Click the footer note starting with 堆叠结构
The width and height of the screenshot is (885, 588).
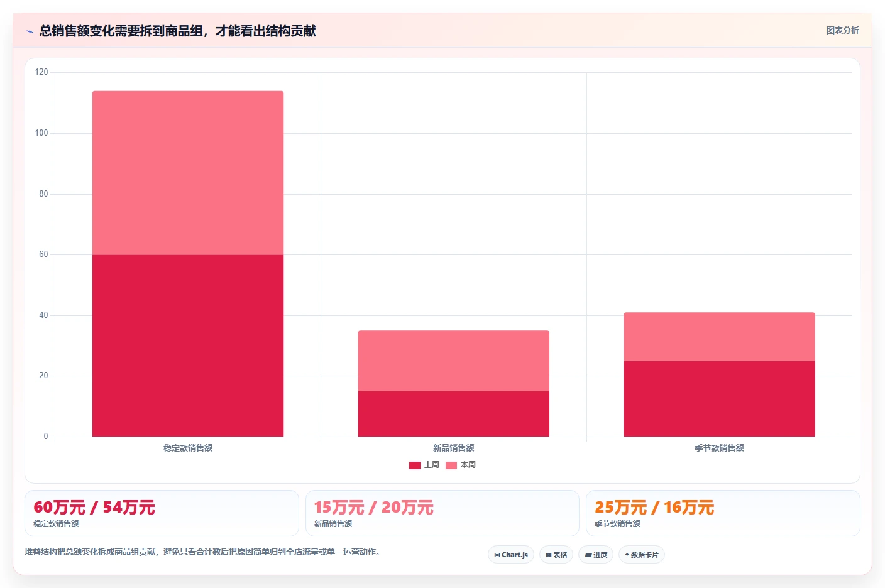coord(204,552)
